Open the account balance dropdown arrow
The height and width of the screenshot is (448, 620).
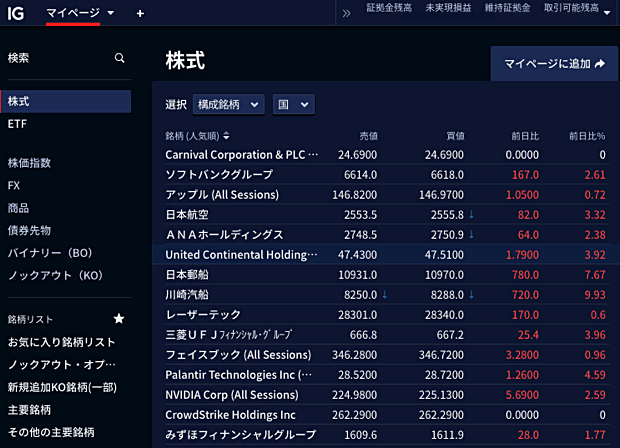[x=607, y=13]
